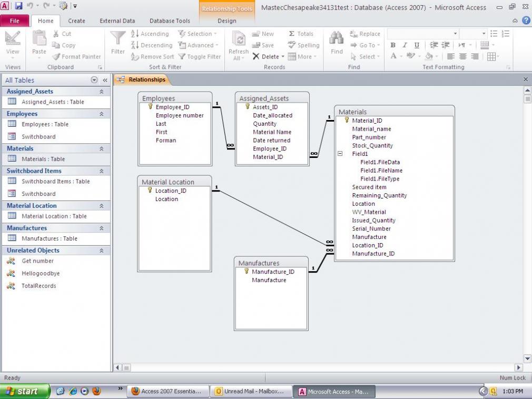Click the Cut scissors icon
The height and width of the screenshot is (399, 532).
point(56,34)
